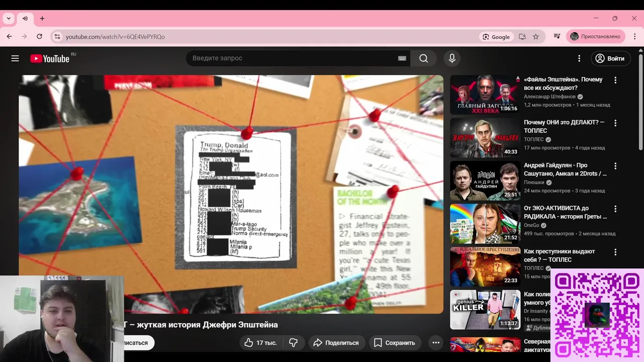Open title Почему ОНИ это ДЕЛАЮТ? — ТОПЛЕС

pos(564,127)
